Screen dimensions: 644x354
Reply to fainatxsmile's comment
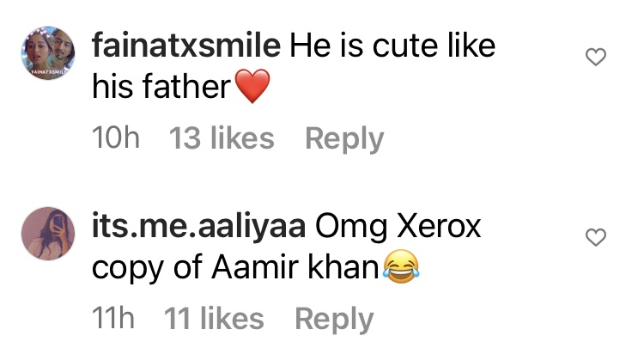coord(344,139)
